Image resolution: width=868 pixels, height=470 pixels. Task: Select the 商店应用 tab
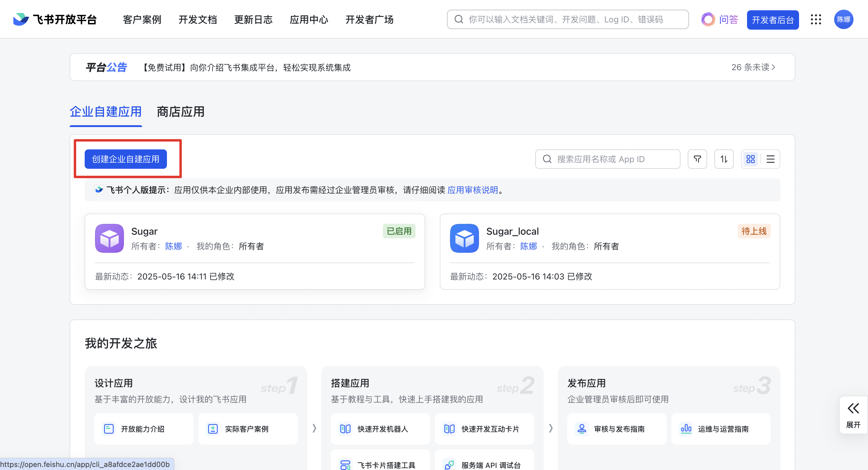click(181, 112)
